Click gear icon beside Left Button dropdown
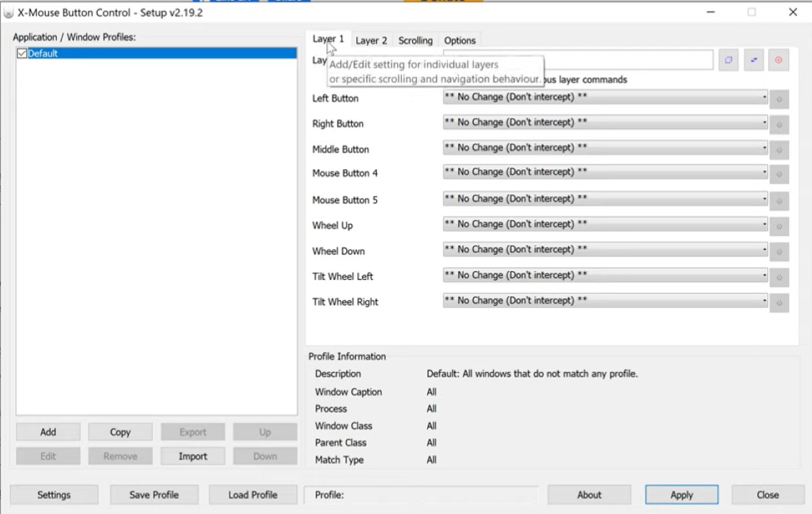This screenshot has height=514, width=812. coord(780,99)
